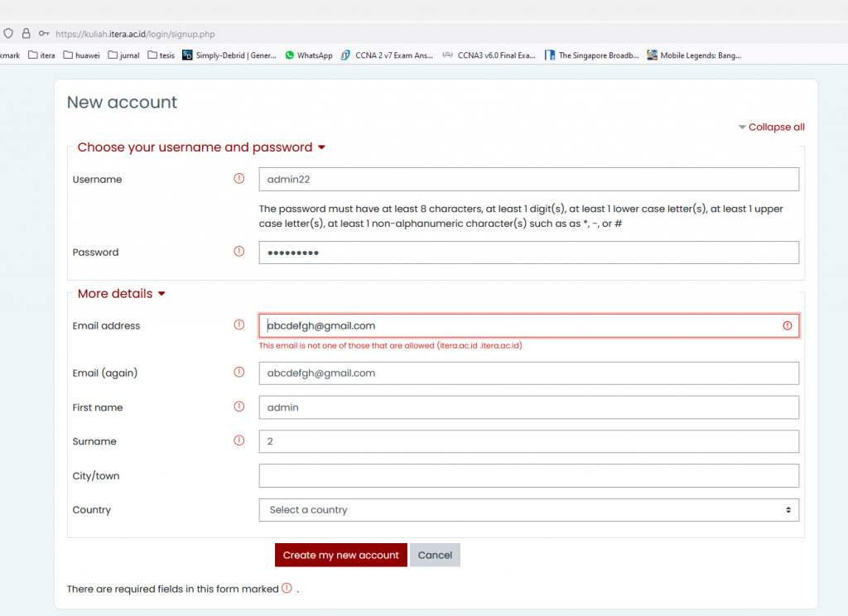Click the required icon beside Surname

tap(239, 440)
